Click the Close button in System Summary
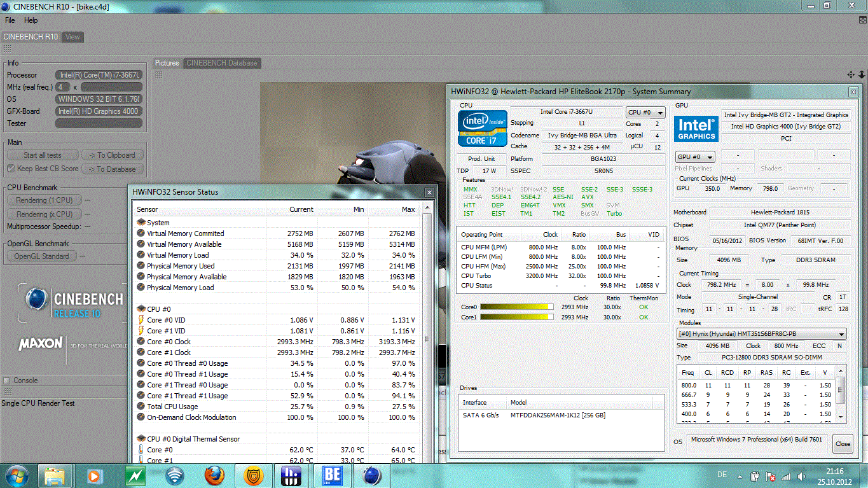 pos(843,443)
